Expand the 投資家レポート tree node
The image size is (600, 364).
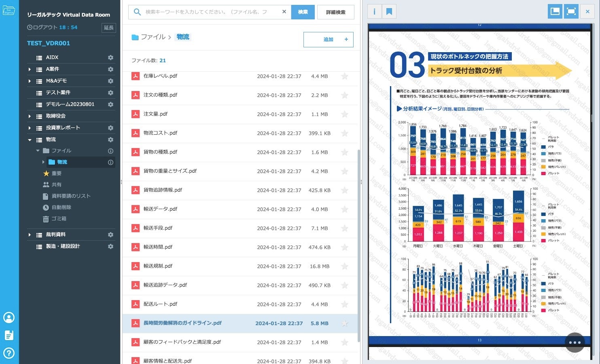click(x=30, y=128)
